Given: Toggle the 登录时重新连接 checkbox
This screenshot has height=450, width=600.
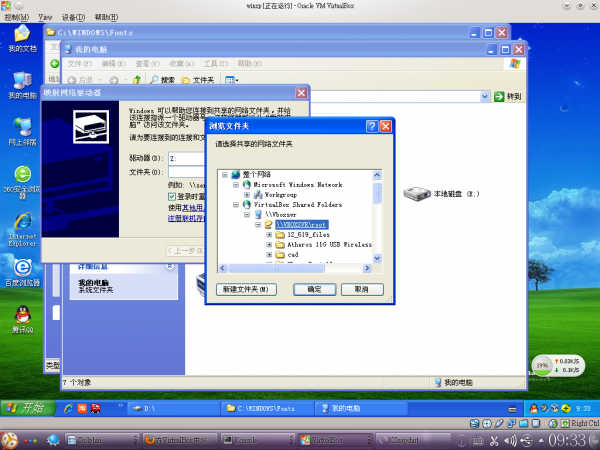Looking at the screenshot, I should [x=172, y=196].
